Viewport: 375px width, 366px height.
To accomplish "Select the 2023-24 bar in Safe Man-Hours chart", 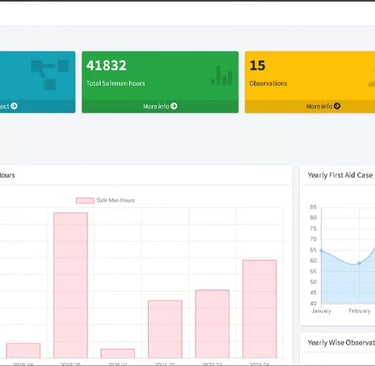I will point(260,309).
